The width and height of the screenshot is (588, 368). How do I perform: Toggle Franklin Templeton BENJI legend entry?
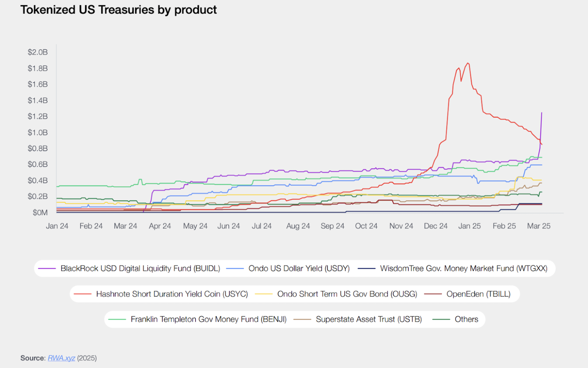tap(208, 319)
